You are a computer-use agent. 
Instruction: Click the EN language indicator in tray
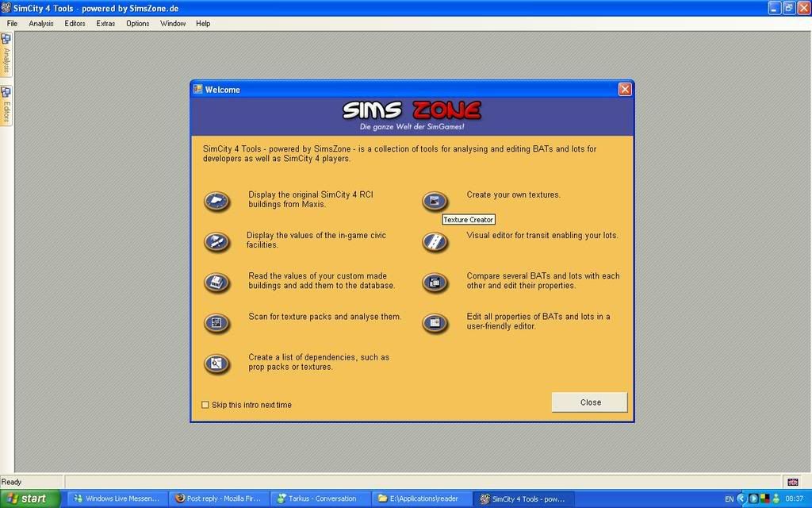[x=729, y=499]
